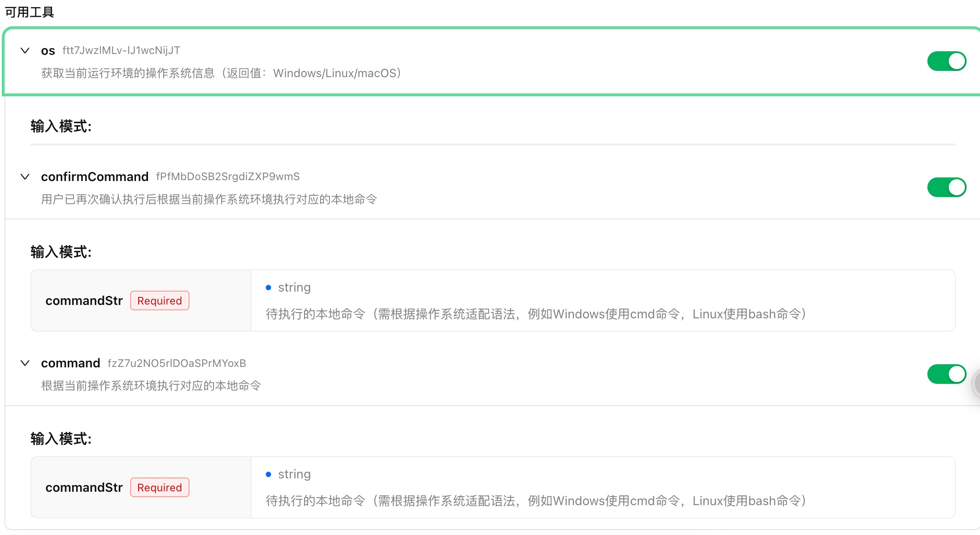Select commandStr parameter in confirmCommand schema
Screen dimensions: 980x535
point(84,300)
